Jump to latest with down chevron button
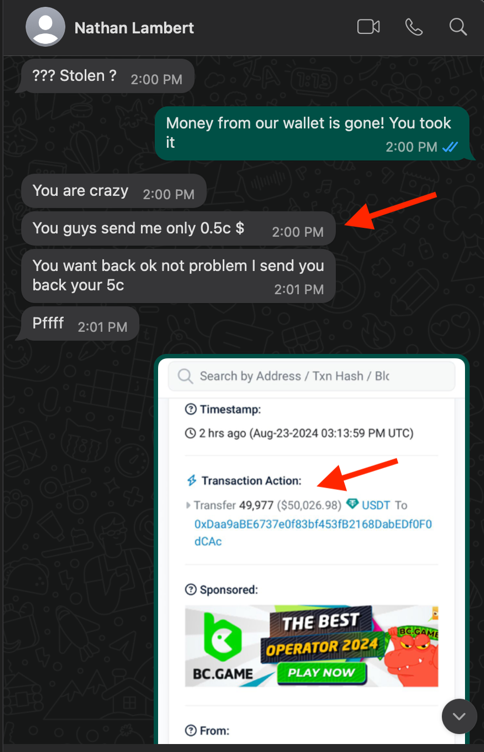The height and width of the screenshot is (752, 484). [x=459, y=717]
